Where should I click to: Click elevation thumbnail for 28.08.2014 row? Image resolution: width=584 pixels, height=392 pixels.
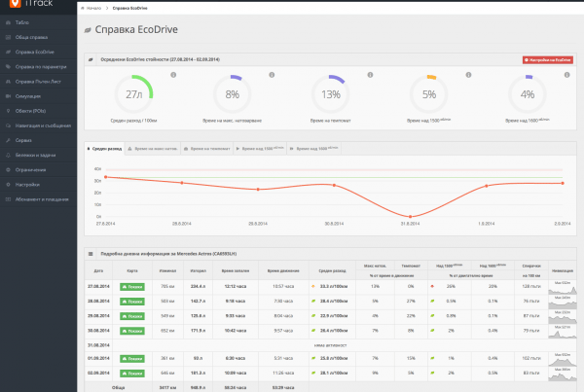[x=563, y=302]
